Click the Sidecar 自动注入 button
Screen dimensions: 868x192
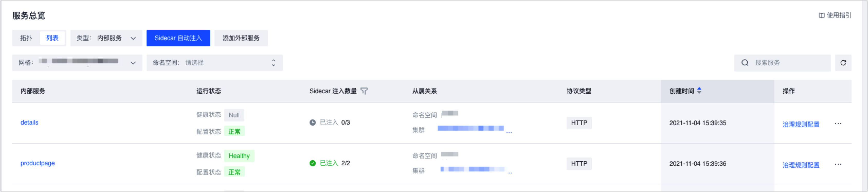click(x=178, y=38)
